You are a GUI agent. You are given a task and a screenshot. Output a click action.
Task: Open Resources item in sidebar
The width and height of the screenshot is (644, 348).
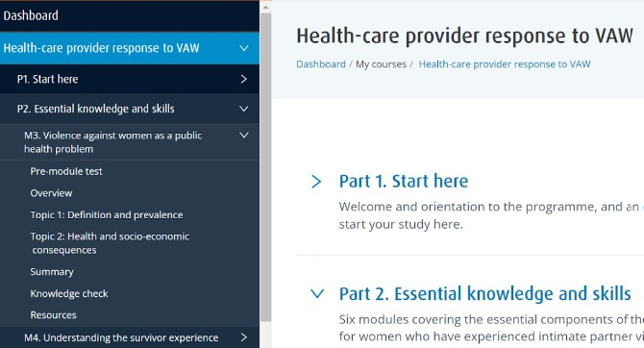pyautogui.click(x=54, y=315)
